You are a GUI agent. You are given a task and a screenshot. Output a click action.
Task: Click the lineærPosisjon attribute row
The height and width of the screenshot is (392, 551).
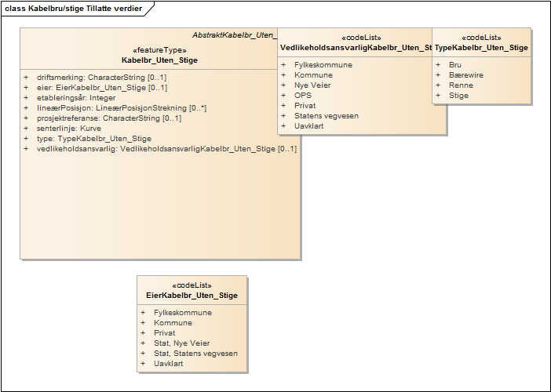pyautogui.click(x=122, y=108)
